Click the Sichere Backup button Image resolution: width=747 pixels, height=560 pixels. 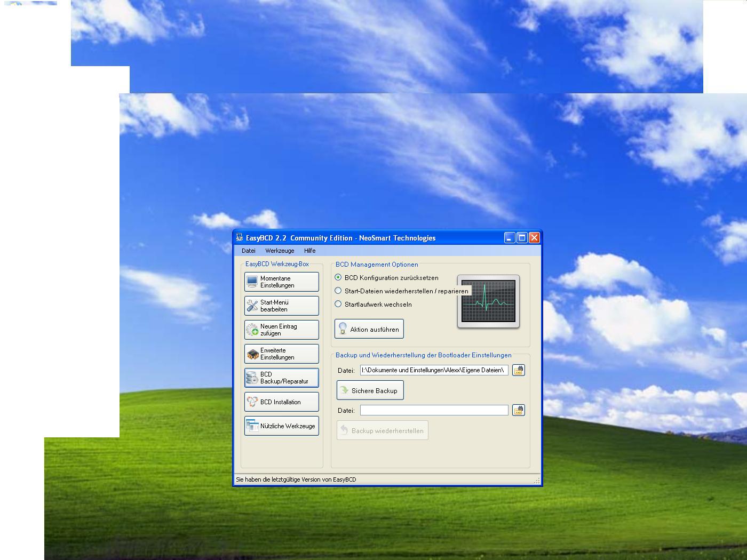tap(370, 390)
